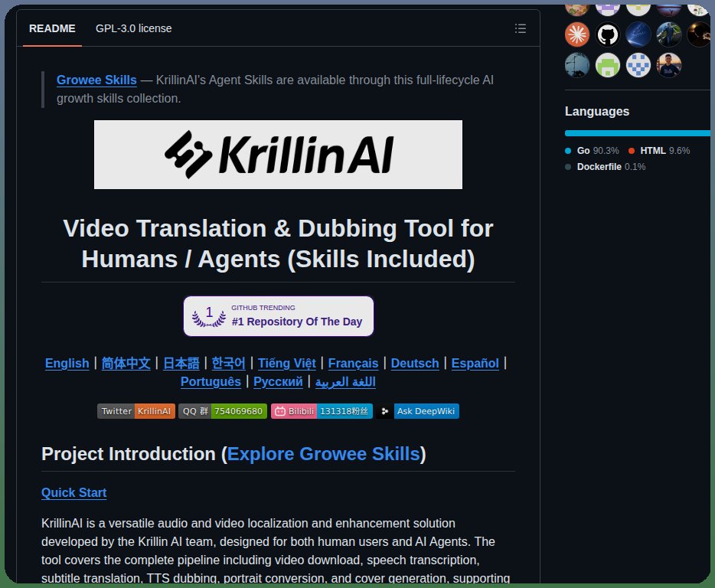Open the grey-blue avatar left of green identicon
This screenshot has height=588, width=715.
(x=577, y=65)
